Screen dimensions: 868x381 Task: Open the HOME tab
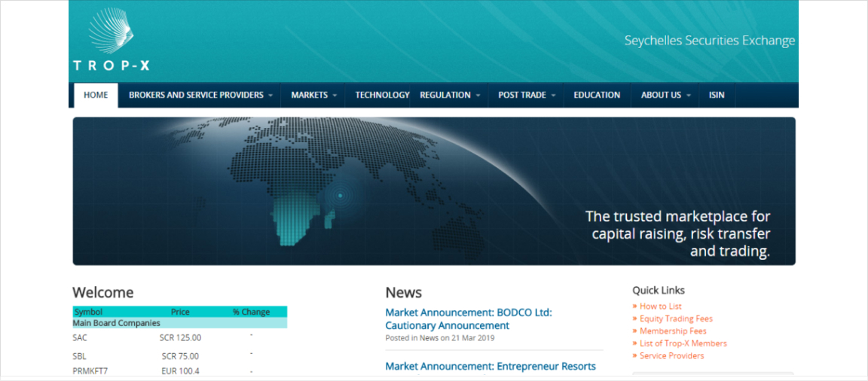[96, 95]
